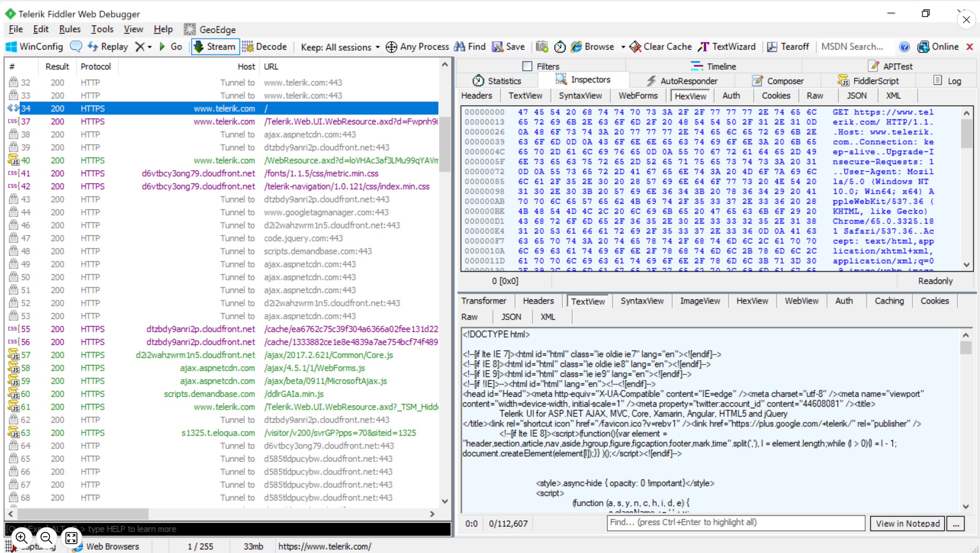Toggle the Stream mode button

pyautogui.click(x=215, y=46)
